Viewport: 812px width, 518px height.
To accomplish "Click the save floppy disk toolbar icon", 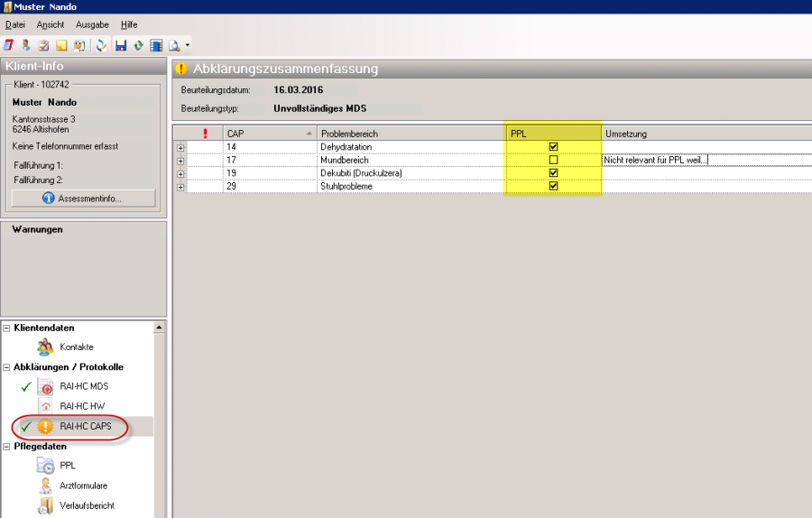I will (x=120, y=44).
